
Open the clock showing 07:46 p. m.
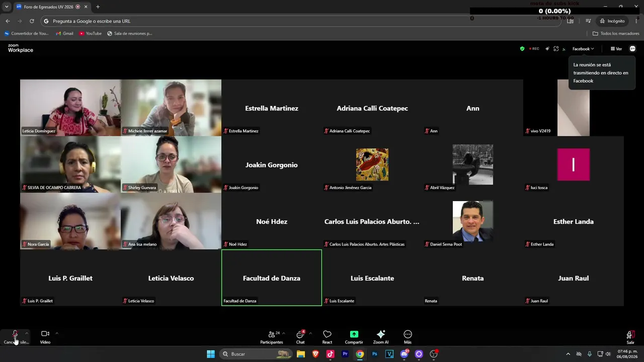click(627, 354)
